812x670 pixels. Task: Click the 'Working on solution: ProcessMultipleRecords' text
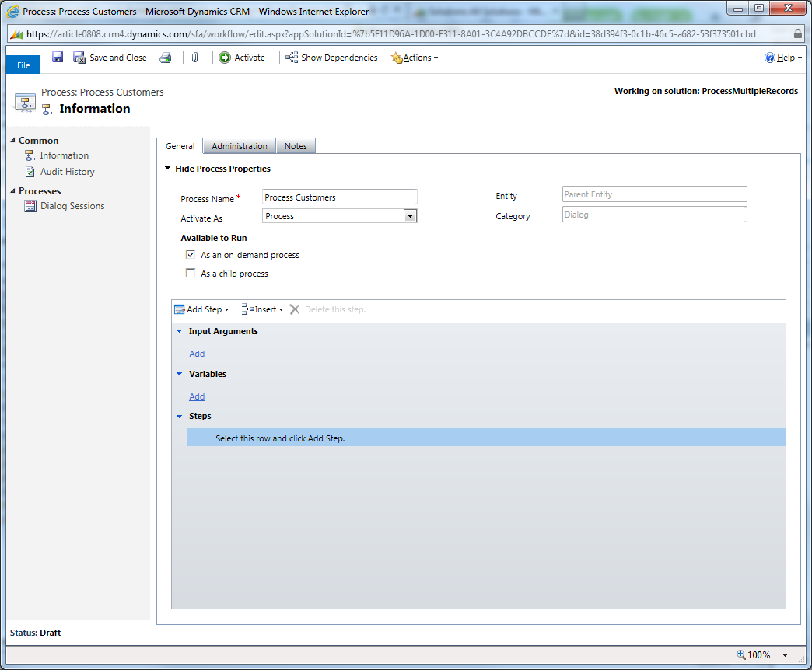706,91
